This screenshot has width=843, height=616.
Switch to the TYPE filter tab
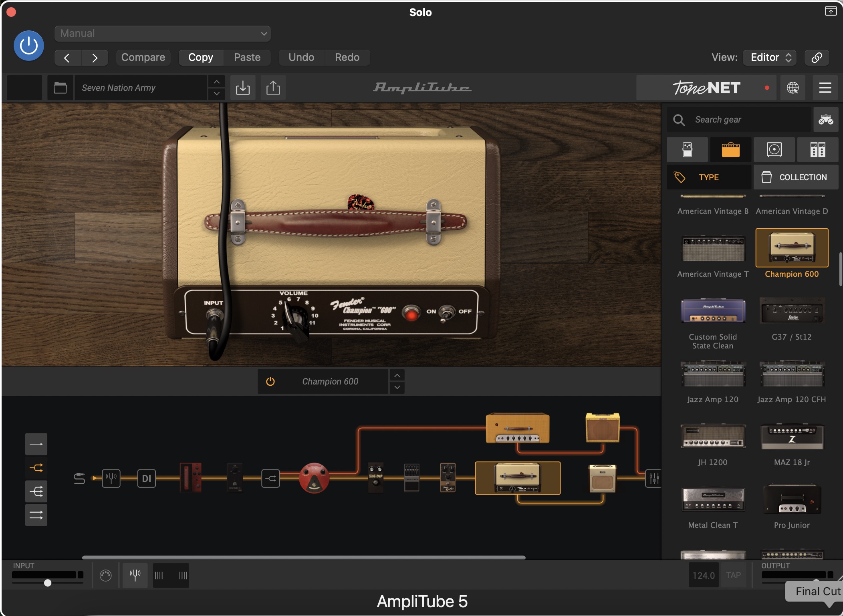click(x=709, y=177)
